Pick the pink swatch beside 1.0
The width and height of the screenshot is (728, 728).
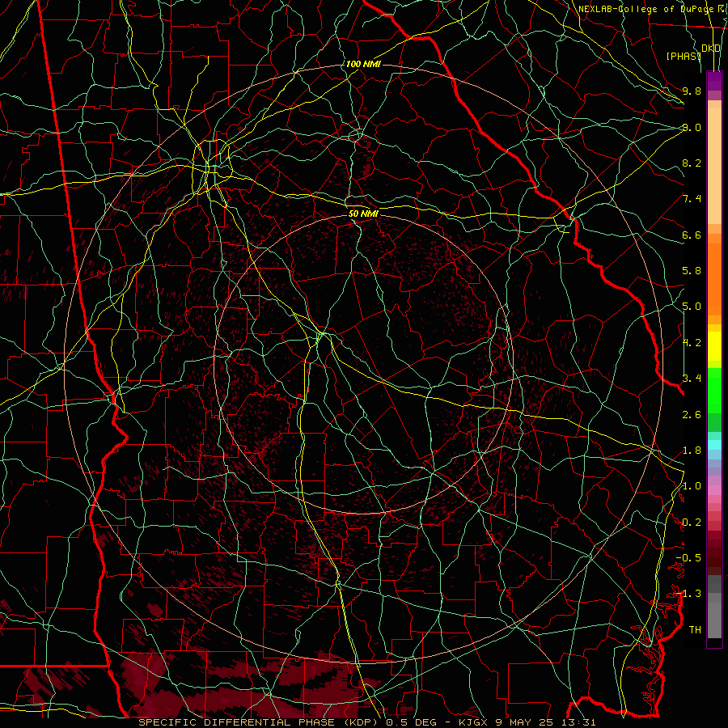pyautogui.click(x=714, y=490)
